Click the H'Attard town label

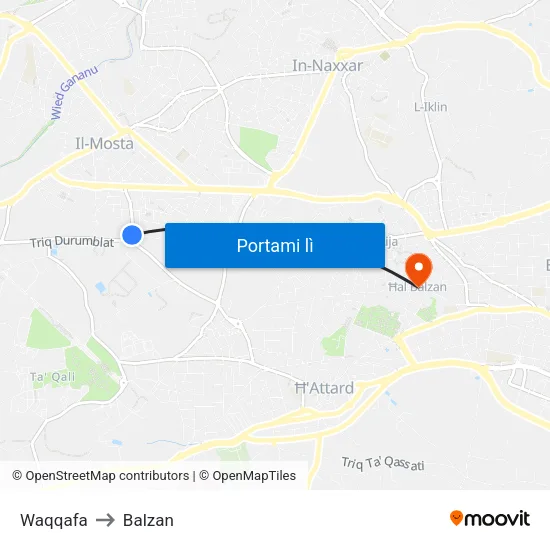point(324,388)
